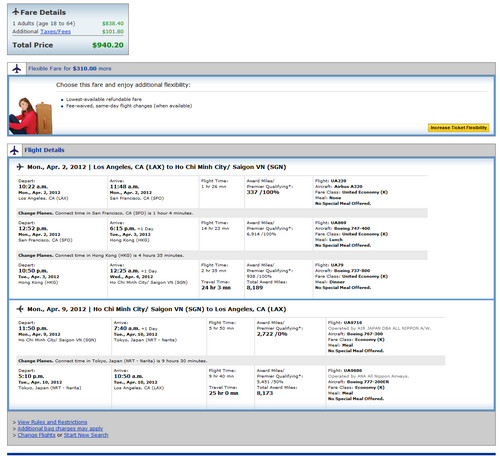
Task: Click the 12:52 p.m. departure time
Action: [33, 228]
